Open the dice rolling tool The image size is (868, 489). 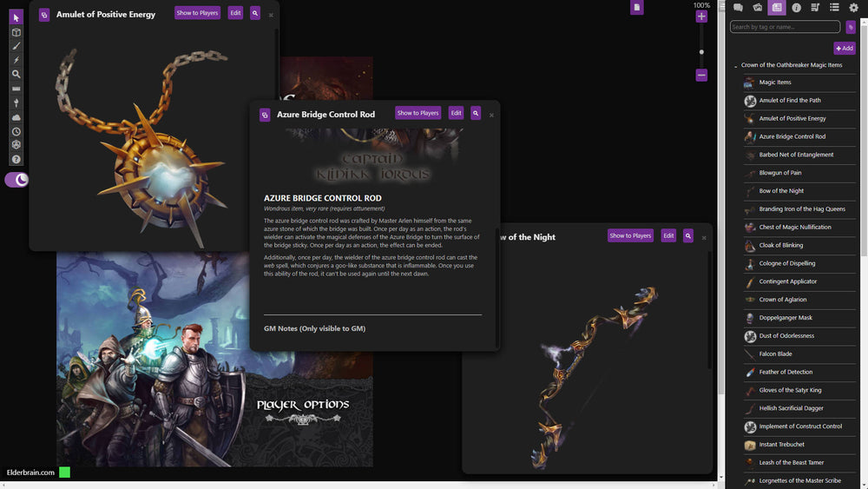16,145
